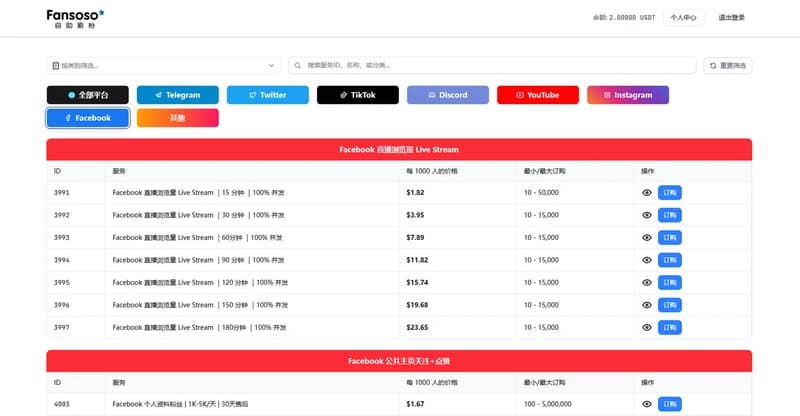This screenshot has height=416, width=800.
Task: Click the log out link
Action: pos(731,17)
